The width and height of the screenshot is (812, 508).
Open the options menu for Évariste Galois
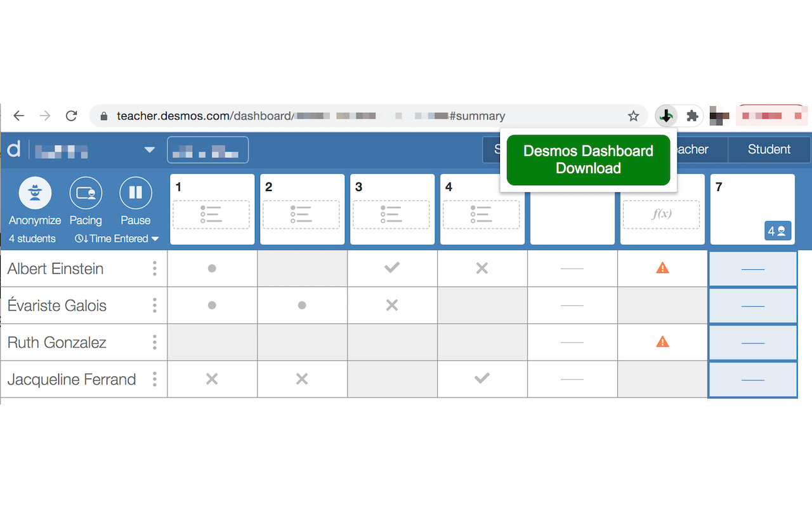[154, 305]
